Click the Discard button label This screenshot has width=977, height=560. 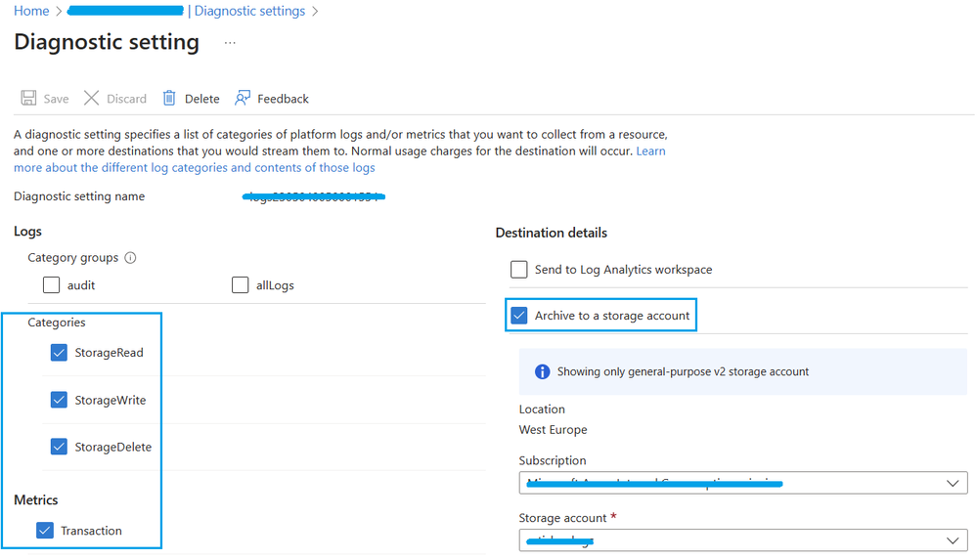126,99
